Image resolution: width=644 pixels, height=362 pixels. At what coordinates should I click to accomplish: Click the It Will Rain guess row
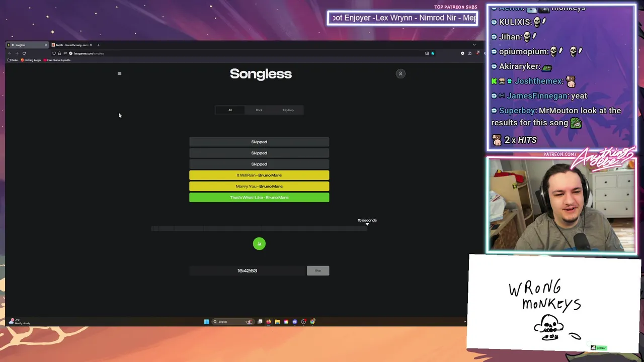[259, 175]
